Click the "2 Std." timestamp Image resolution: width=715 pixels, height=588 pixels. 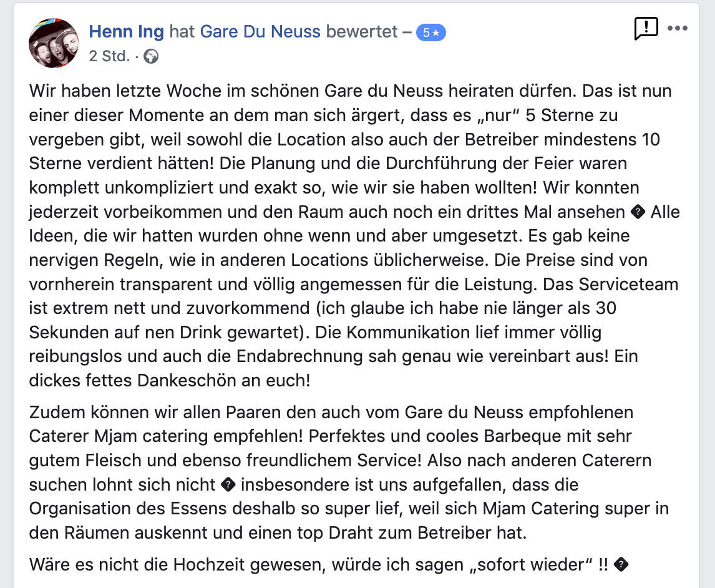point(109,56)
